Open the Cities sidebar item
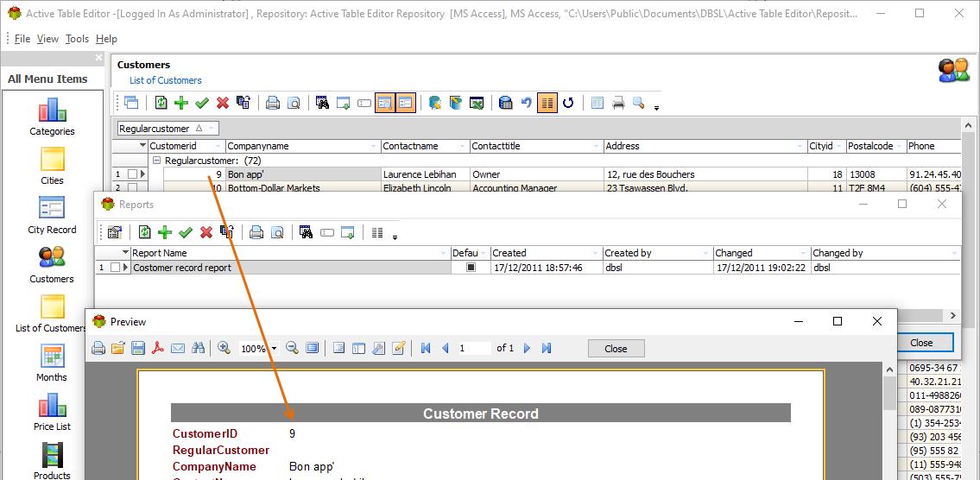This screenshot has height=480, width=980. [52, 166]
